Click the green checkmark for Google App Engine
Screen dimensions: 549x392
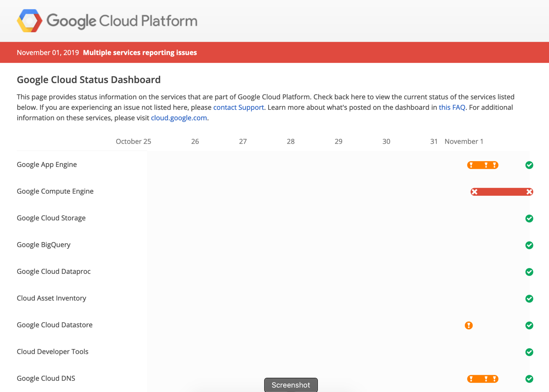pyautogui.click(x=529, y=165)
